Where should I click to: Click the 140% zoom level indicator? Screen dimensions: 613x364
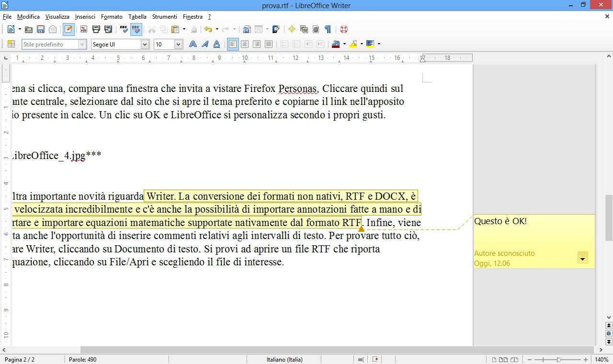(602, 359)
